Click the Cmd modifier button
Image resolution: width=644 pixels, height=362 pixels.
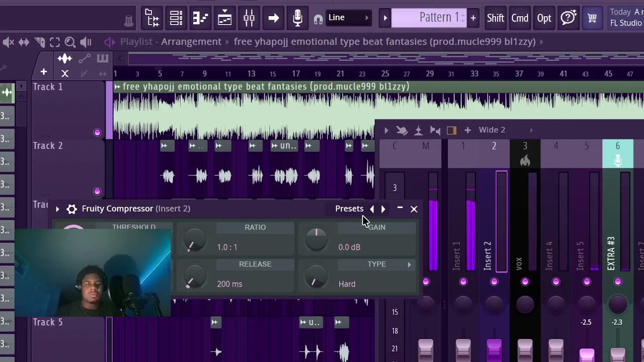click(520, 18)
